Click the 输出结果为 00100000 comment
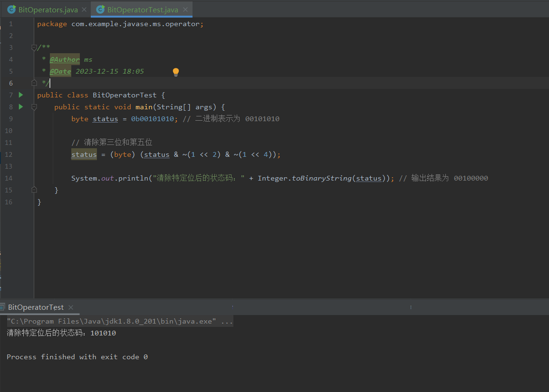549x392 pixels. point(443,178)
